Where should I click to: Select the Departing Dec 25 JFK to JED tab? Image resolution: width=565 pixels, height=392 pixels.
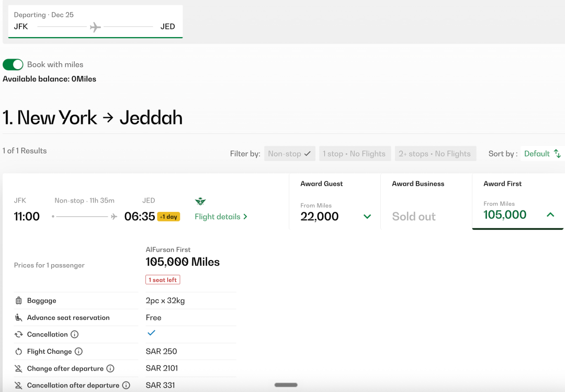[x=96, y=21]
